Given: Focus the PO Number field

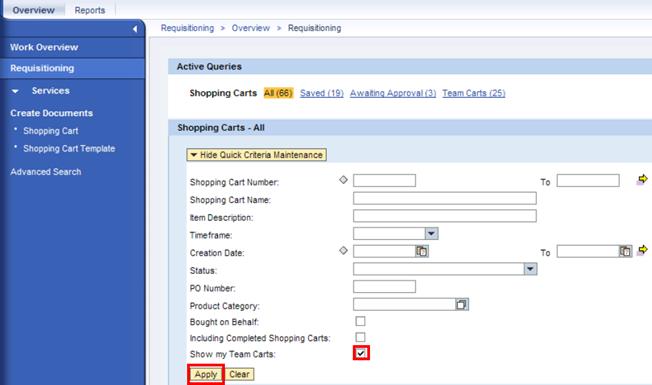Looking at the screenshot, I should (x=384, y=286).
